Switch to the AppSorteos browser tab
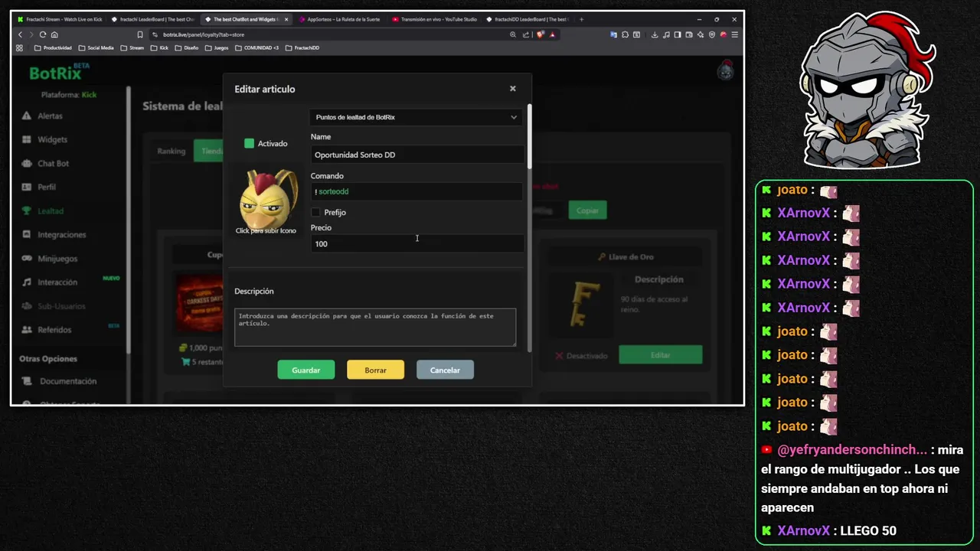 pos(338,19)
